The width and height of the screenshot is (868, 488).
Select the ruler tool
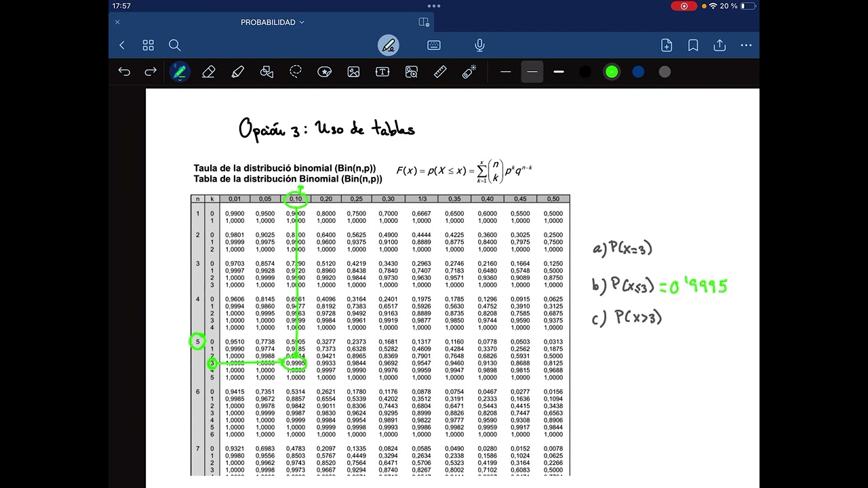click(x=440, y=71)
